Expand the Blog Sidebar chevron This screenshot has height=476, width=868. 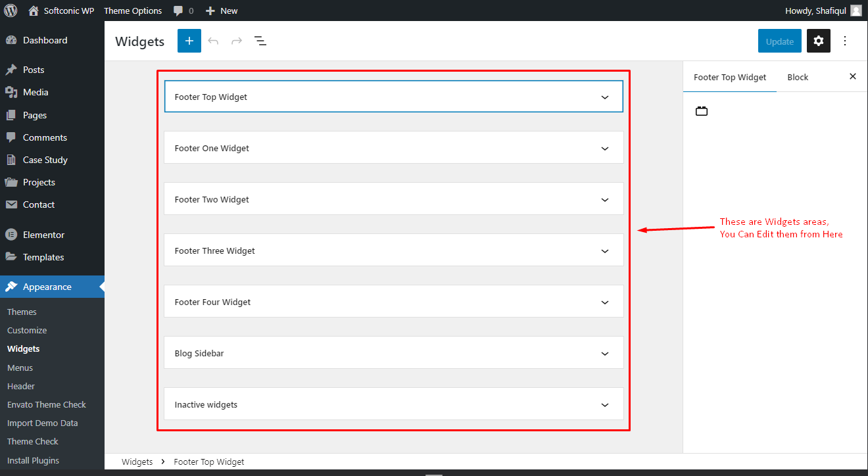(x=605, y=354)
